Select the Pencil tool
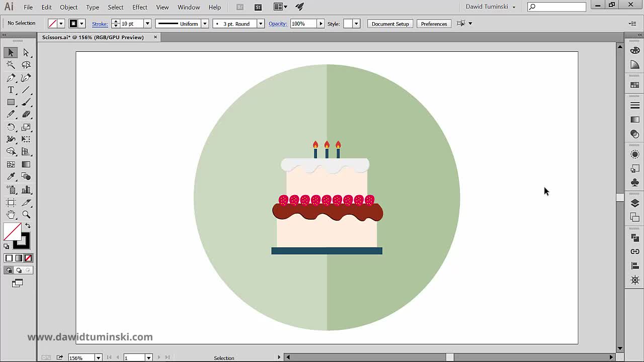The width and height of the screenshot is (644, 362). (11, 115)
